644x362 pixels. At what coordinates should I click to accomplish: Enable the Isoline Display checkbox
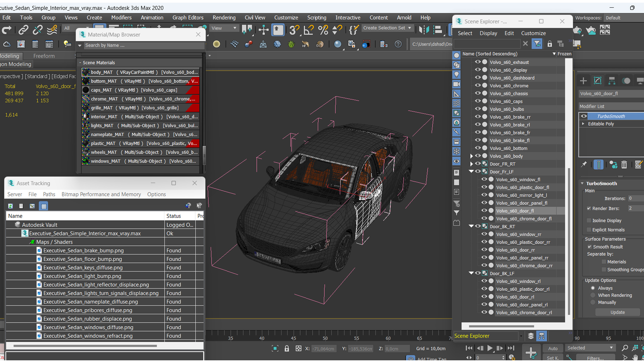pyautogui.click(x=589, y=221)
